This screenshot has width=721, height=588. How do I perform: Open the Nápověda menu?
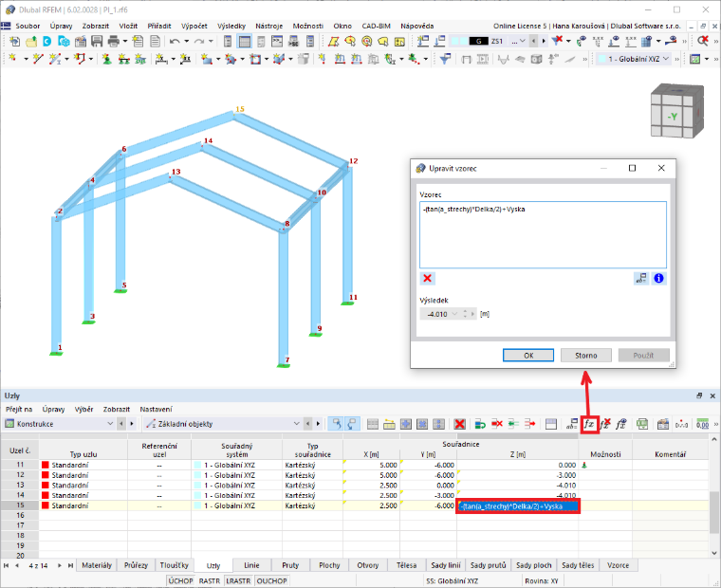pos(416,26)
